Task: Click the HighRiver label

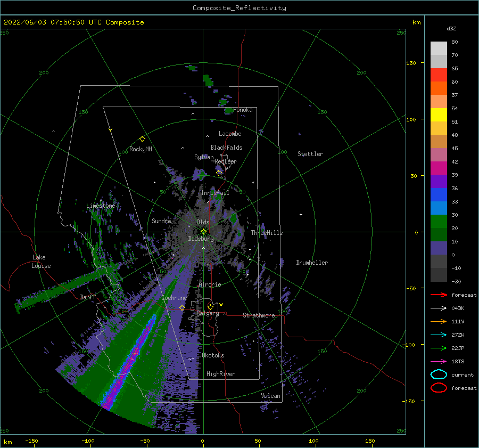Action: click(x=221, y=374)
